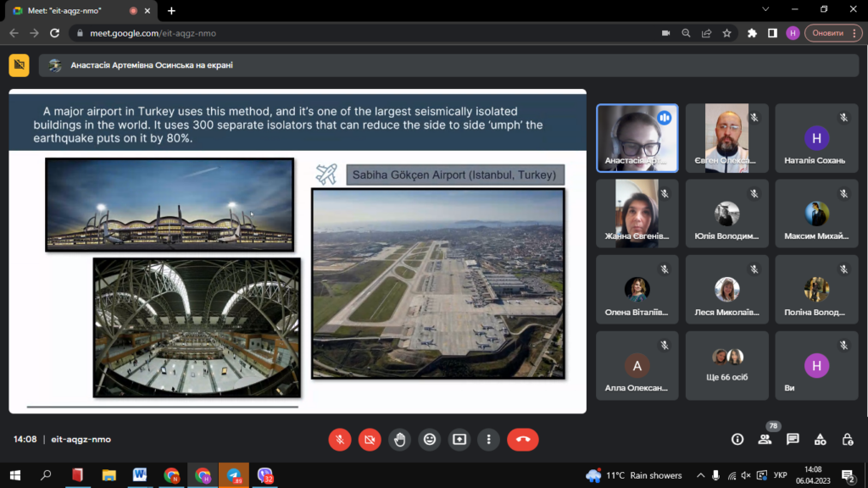The width and height of the screenshot is (868, 488).
Task: Unmute the microphone
Action: (x=340, y=439)
